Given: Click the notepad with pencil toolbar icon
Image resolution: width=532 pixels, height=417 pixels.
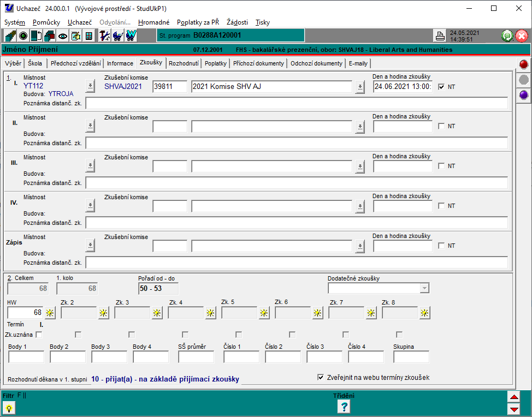Looking at the screenshot, I should pyautogui.click(x=76, y=36).
